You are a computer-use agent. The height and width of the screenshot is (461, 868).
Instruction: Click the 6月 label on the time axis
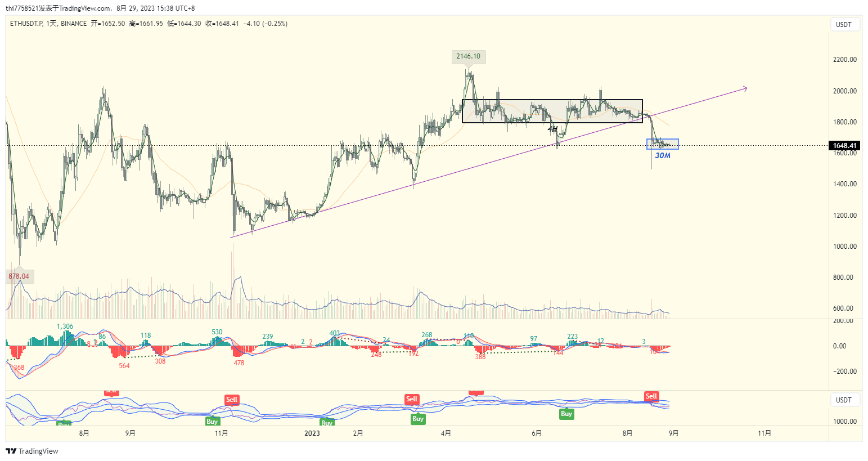(537, 433)
